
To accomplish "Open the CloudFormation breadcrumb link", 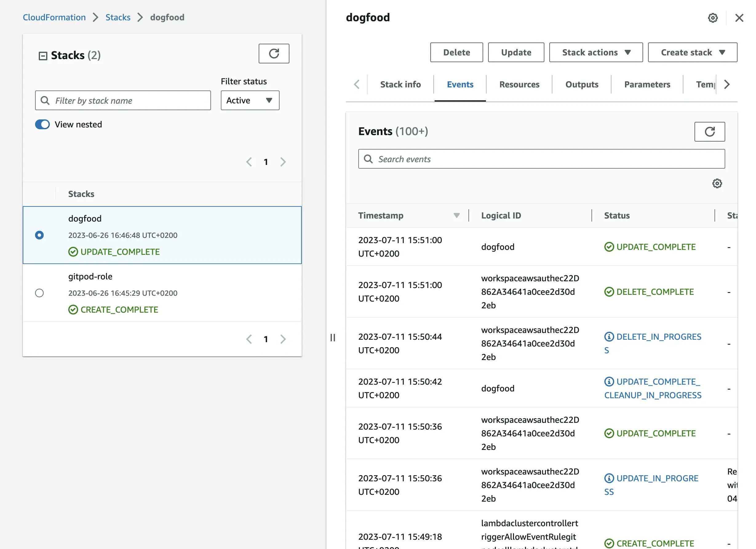I will (x=54, y=17).
